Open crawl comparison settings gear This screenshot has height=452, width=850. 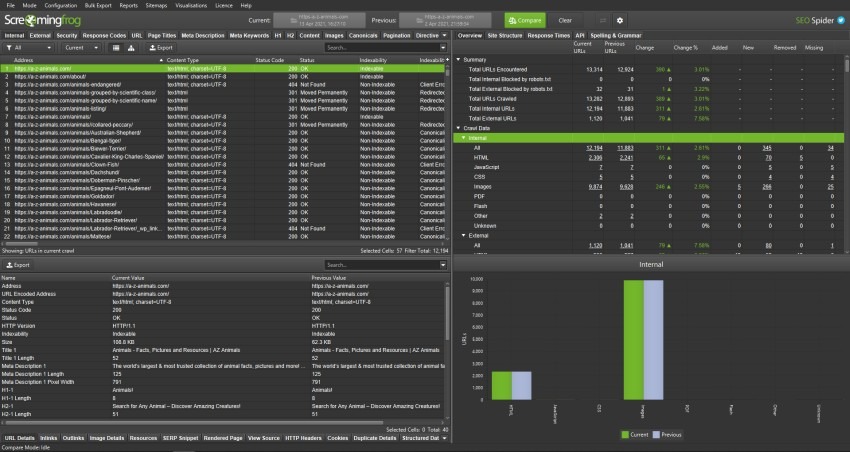coord(619,20)
